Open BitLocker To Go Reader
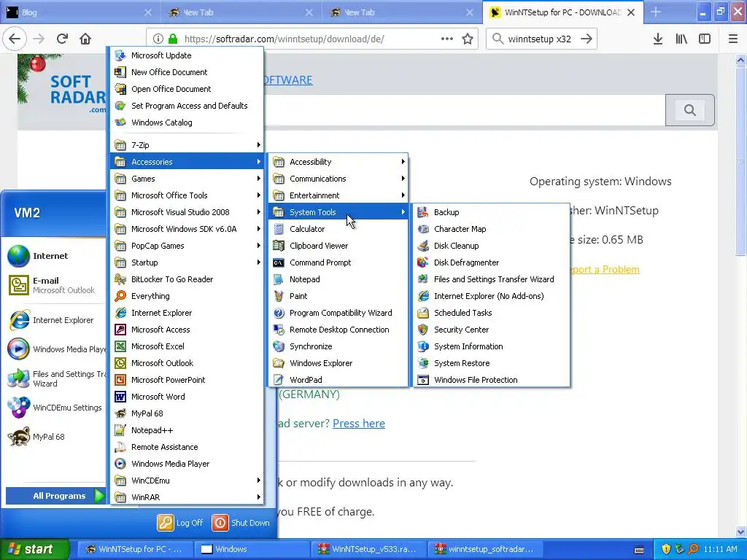747x560 pixels. pos(187,279)
